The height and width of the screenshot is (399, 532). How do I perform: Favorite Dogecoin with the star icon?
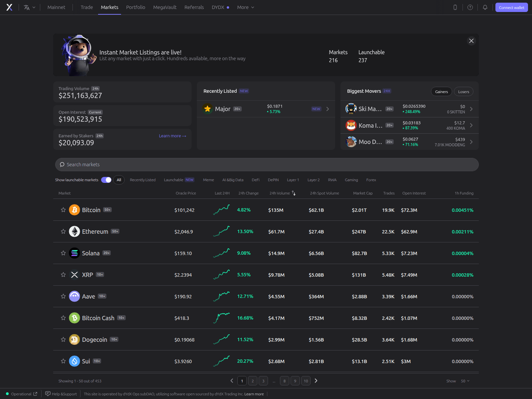tap(63, 339)
